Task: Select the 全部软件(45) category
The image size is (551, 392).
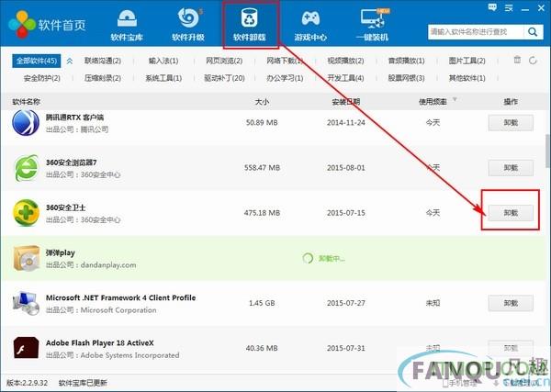Action: click(36, 61)
